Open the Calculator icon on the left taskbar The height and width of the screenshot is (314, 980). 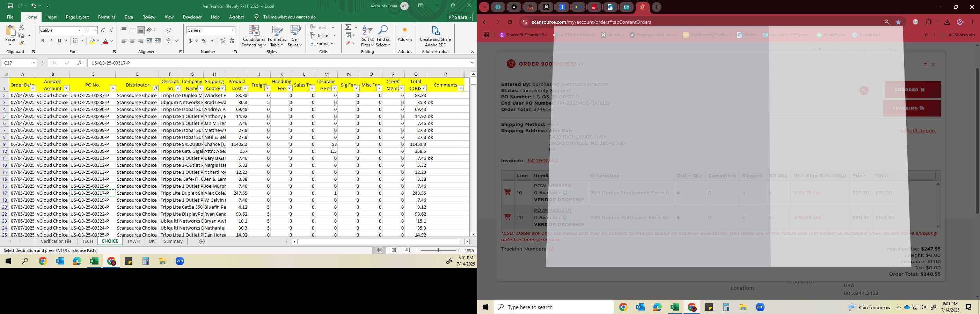pyautogui.click(x=145, y=261)
